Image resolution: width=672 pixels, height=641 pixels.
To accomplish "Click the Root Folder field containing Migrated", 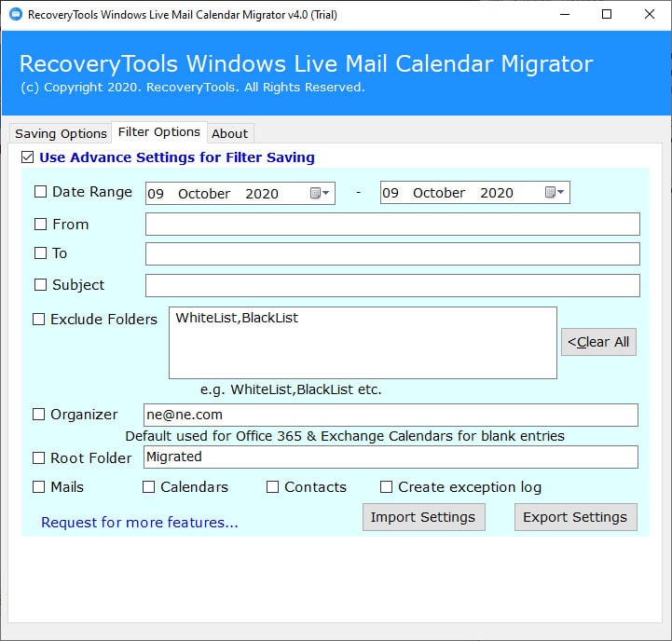I will 391,457.
